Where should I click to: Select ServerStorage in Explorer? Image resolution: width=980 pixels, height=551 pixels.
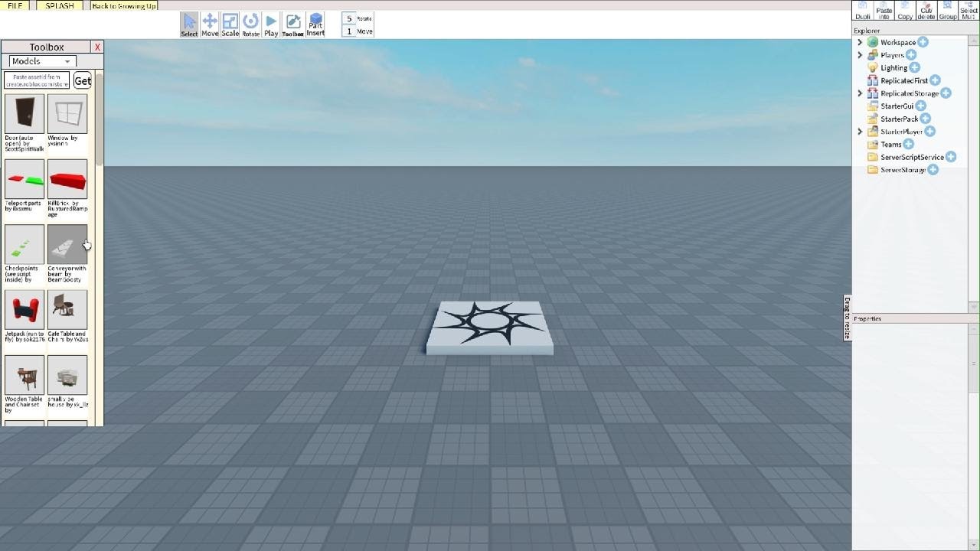(x=903, y=170)
